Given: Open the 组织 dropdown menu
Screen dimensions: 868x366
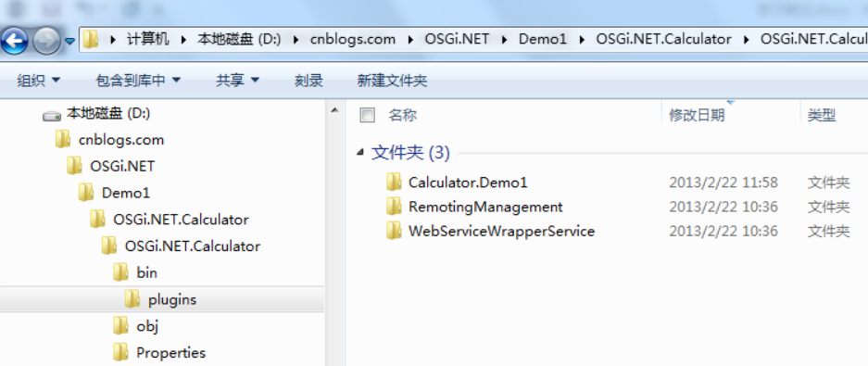Looking at the screenshot, I should 38,81.
